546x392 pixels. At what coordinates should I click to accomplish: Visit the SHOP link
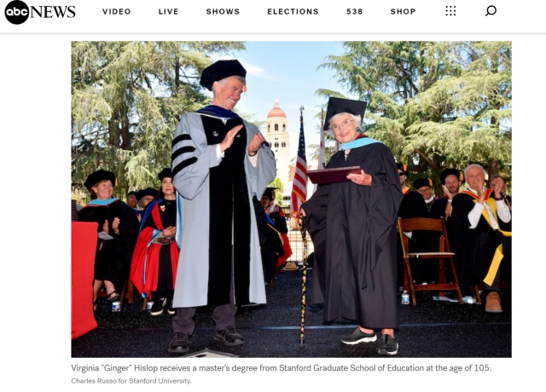click(x=403, y=11)
